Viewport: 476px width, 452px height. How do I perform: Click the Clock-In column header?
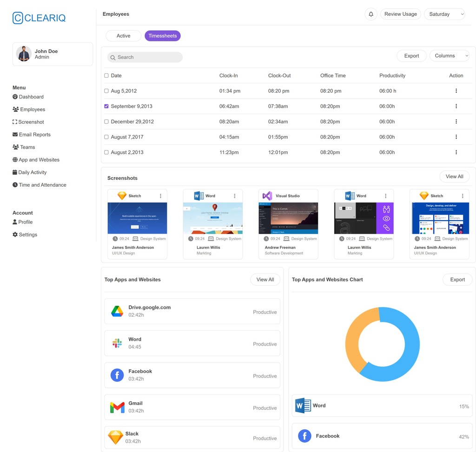229,76
